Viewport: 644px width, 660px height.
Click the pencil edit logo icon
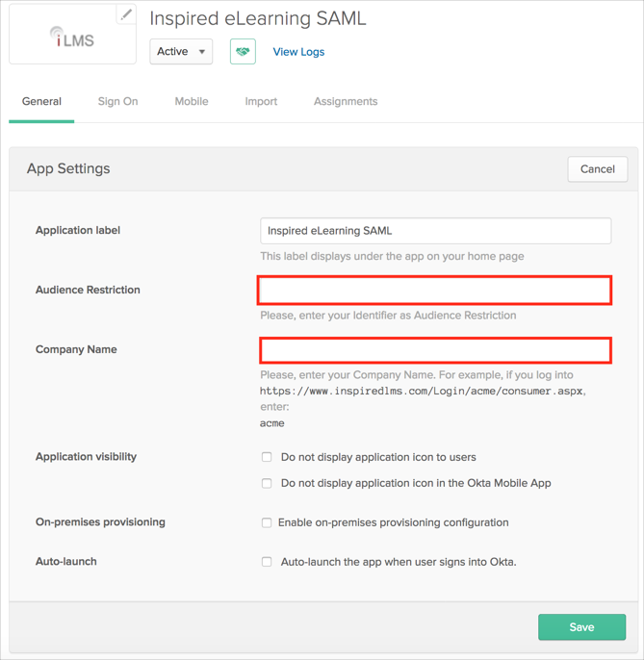pyautogui.click(x=126, y=14)
